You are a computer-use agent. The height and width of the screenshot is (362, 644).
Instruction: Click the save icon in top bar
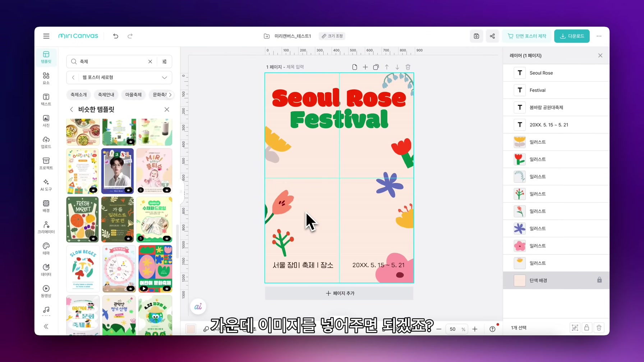coord(476,36)
